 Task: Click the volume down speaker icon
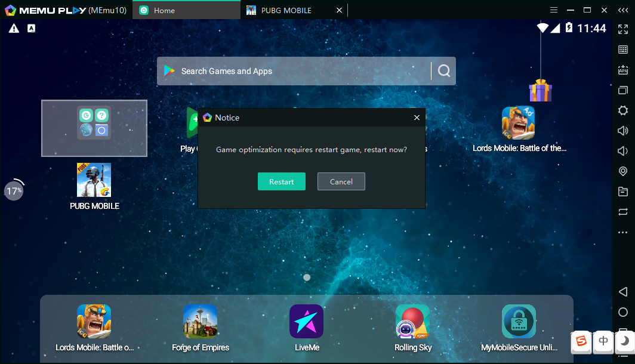click(622, 151)
